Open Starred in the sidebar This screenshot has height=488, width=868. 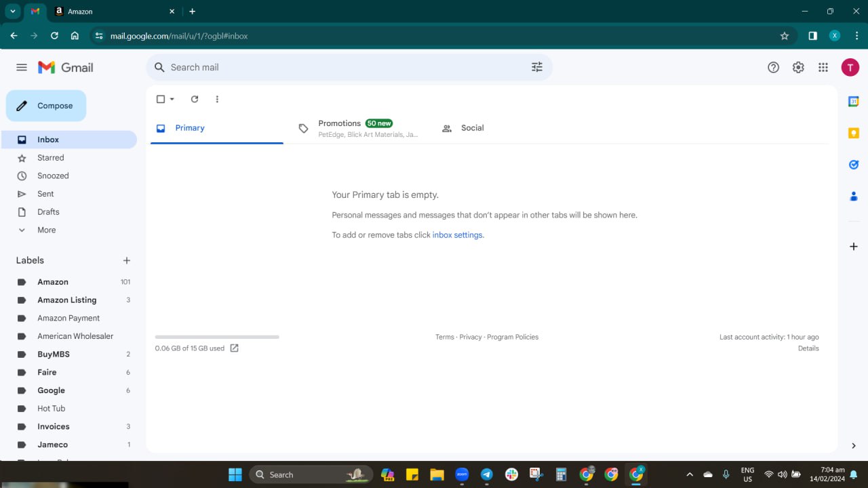[x=69, y=158]
